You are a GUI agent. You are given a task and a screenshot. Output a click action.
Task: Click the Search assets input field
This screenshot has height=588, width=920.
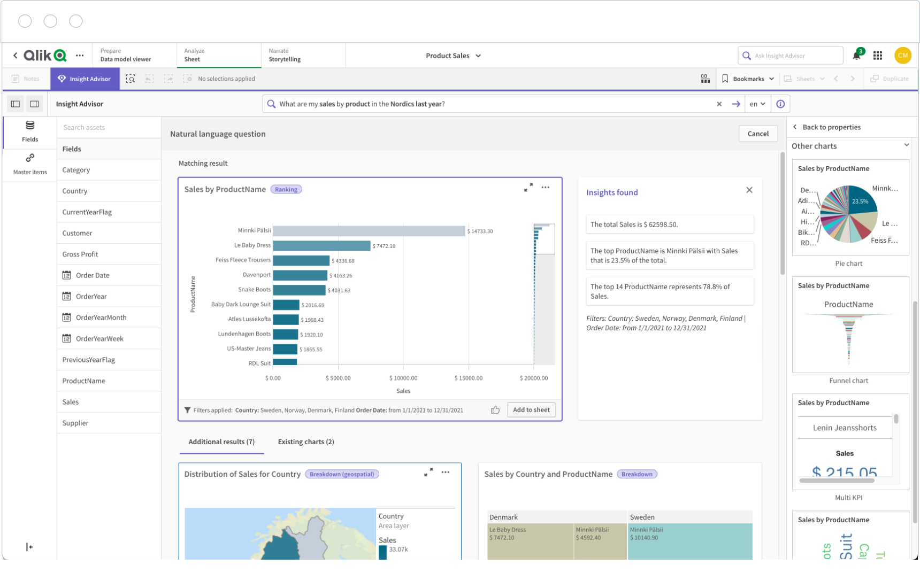point(109,128)
